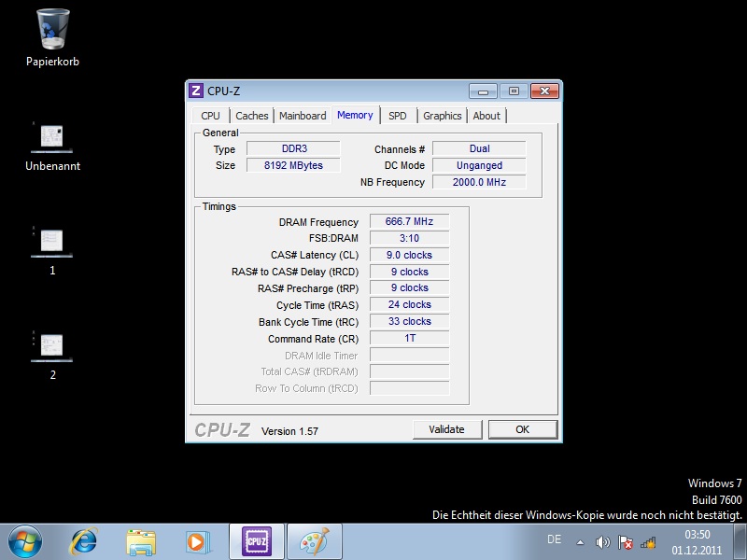Click the Version 1.57 text
The height and width of the screenshot is (560, 747).
coord(289,431)
